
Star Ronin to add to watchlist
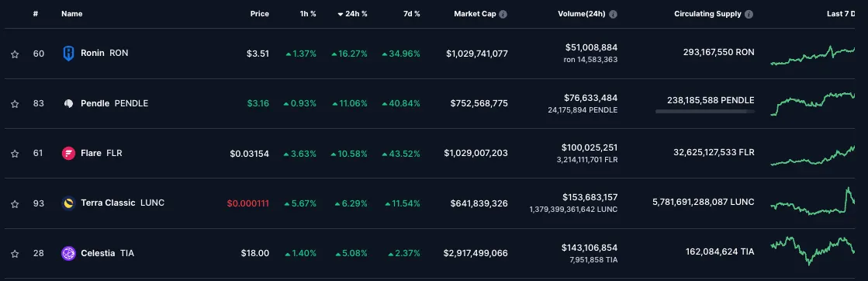pyautogui.click(x=15, y=54)
